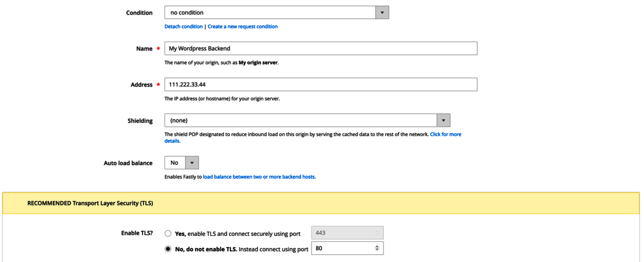Screen dimensions: 644x262
Task: Click the Detach condition link
Action: [x=184, y=27]
